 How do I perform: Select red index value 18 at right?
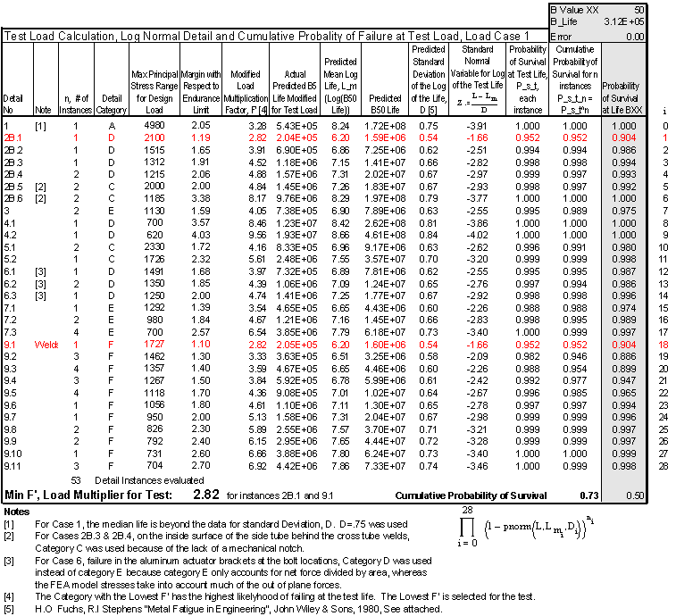click(x=663, y=345)
